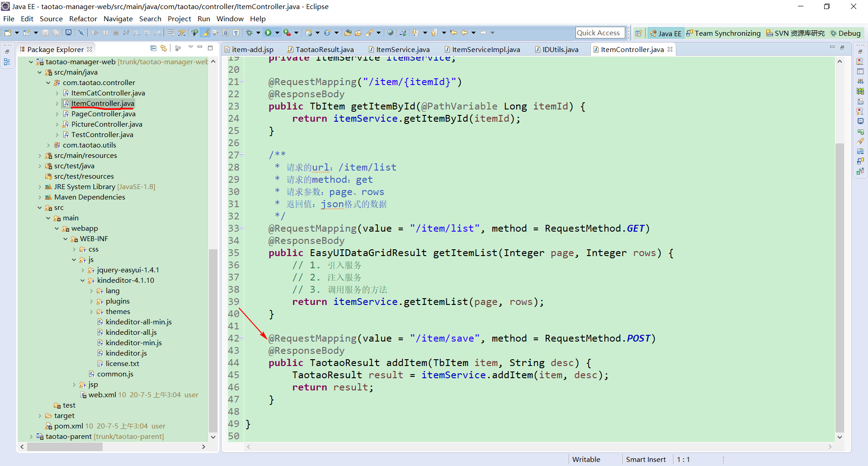The height and width of the screenshot is (466, 868).
Task: Click the green Run toolbar button
Action: click(x=268, y=33)
